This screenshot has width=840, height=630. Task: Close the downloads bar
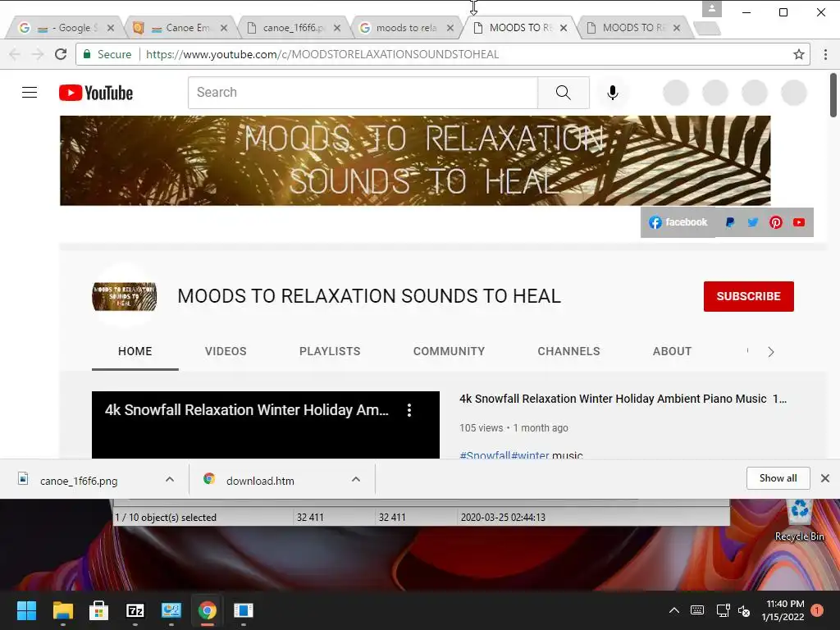(825, 478)
